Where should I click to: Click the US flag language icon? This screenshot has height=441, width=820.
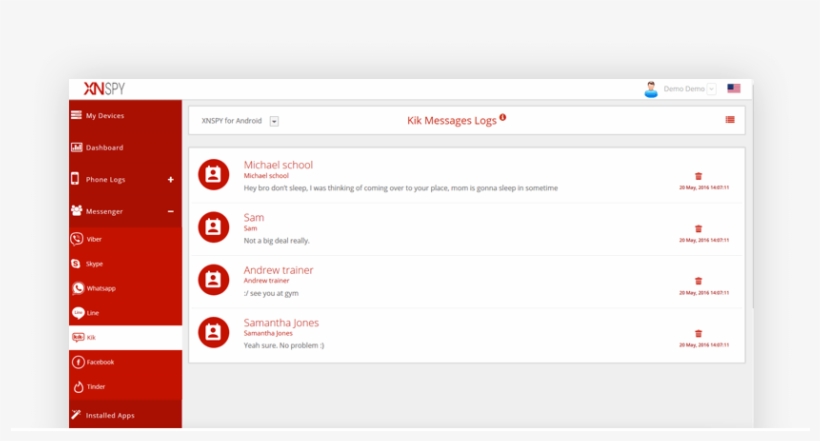coord(734,88)
